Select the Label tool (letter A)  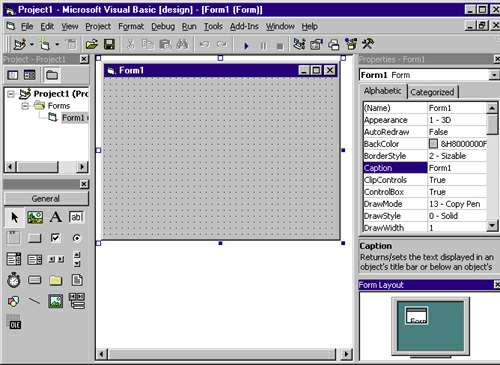(56, 217)
